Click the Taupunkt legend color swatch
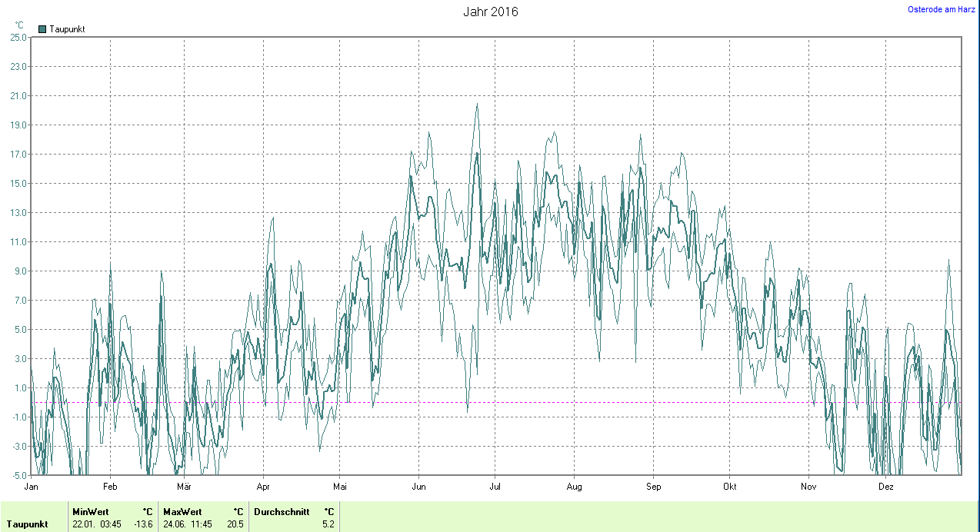The image size is (980, 532). click(42, 29)
